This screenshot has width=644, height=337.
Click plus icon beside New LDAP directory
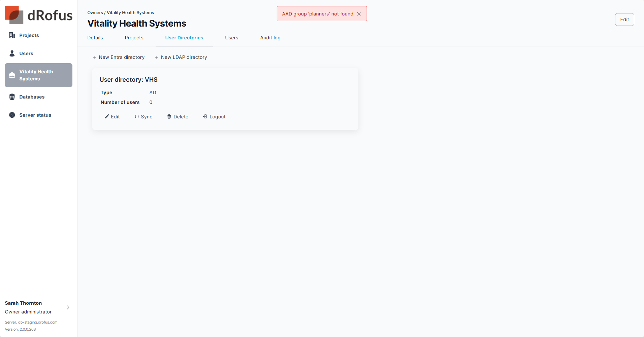[x=157, y=58]
